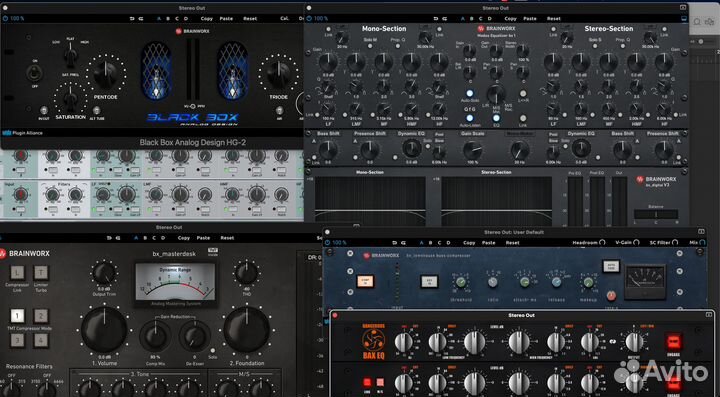Screen dimensions: 720x397
Task: Click Paste in bx_masterdesk toolbar
Action: [x=203, y=238]
